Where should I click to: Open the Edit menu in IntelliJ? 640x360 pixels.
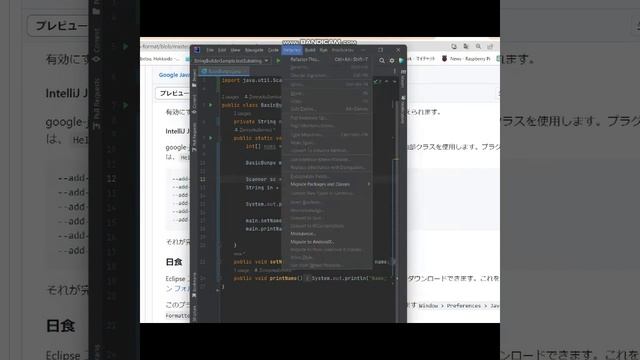[x=222, y=50]
